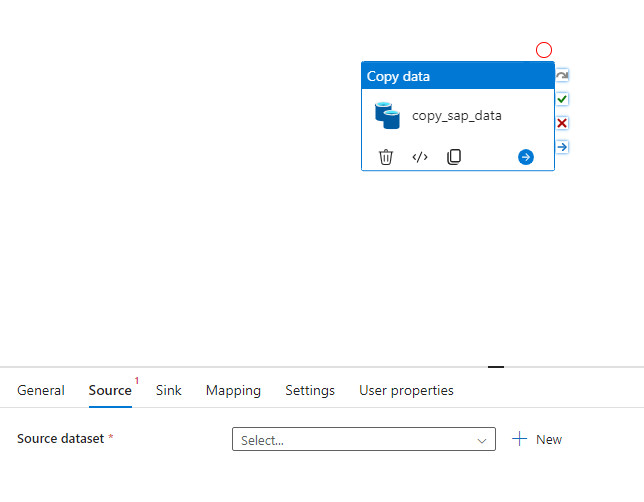The height and width of the screenshot is (502, 644).
Task: Delete the copy_sap_data activity with trash icon
Action: click(386, 157)
